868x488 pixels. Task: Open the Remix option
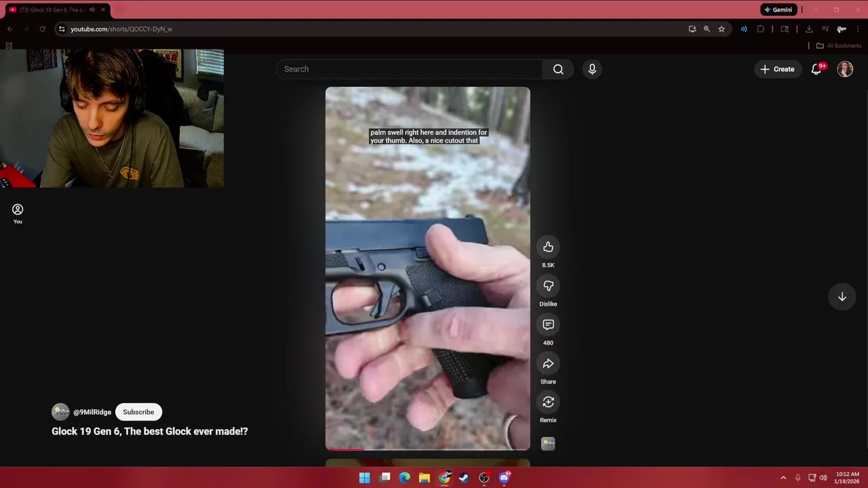point(548,403)
